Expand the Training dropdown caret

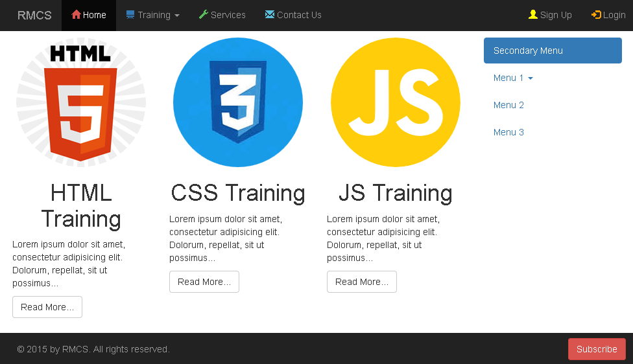pos(177,16)
